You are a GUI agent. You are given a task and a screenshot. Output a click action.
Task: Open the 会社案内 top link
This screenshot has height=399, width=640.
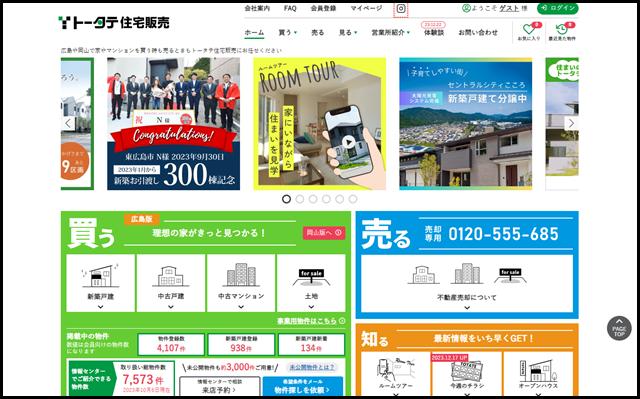(x=257, y=8)
